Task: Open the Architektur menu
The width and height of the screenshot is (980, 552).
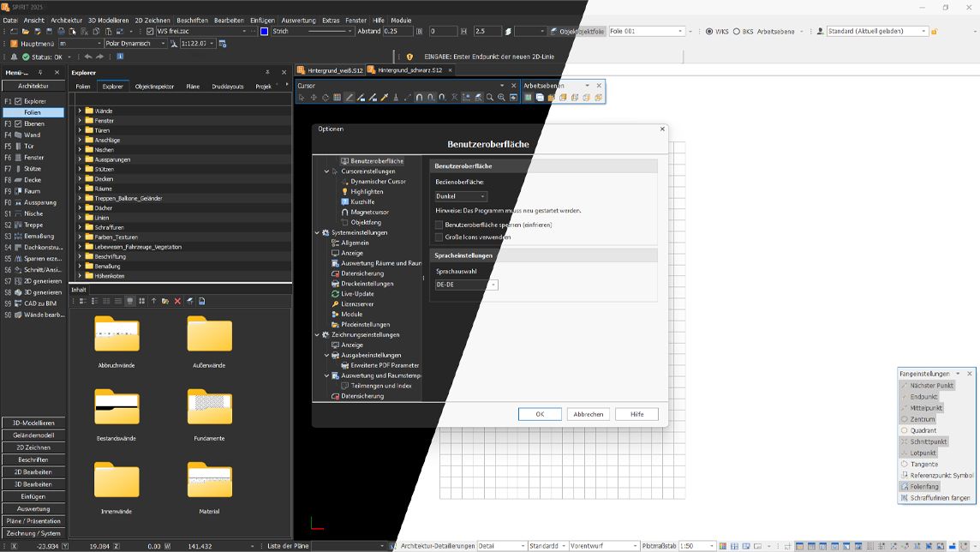Action: (x=66, y=20)
